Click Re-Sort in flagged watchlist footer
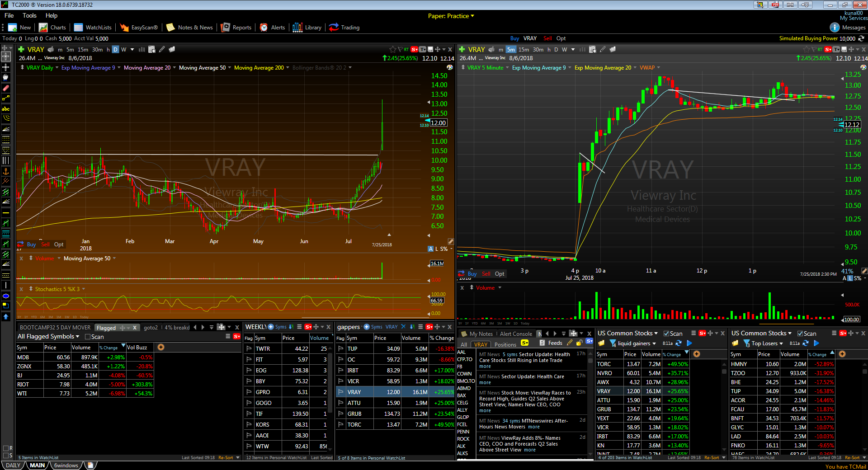This screenshot has height=470, width=868. click(x=226, y=458)
